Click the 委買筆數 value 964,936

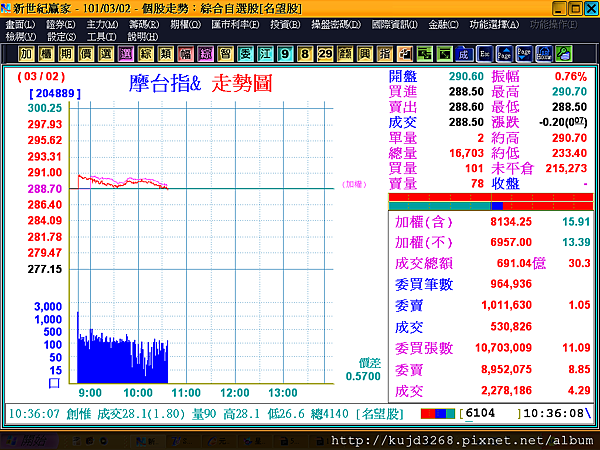511,284
